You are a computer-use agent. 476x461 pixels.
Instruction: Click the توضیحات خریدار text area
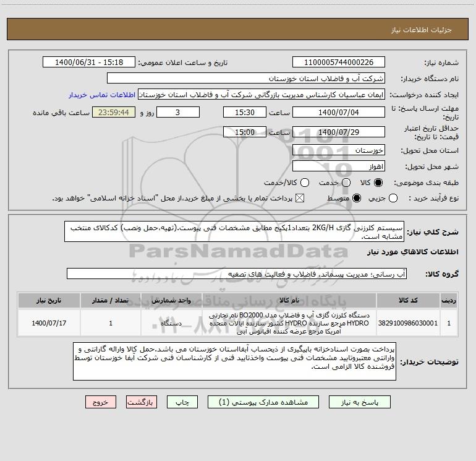[235, 361]
